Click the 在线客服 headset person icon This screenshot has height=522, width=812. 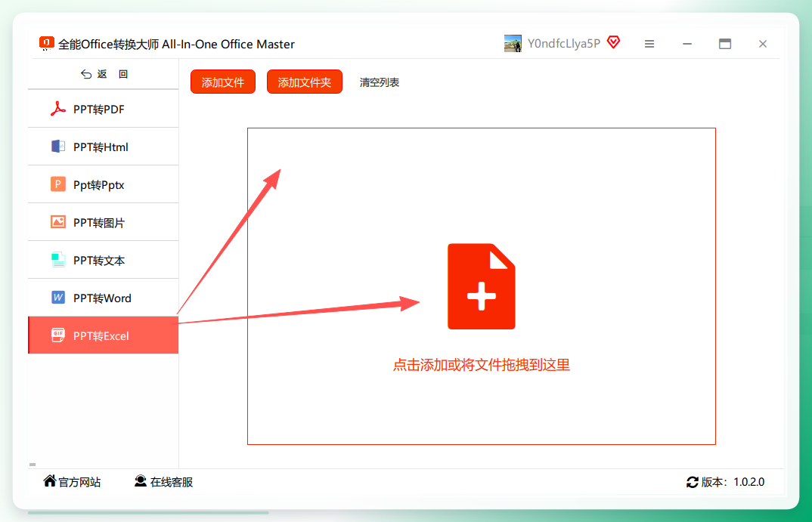[x=141, y=481]
